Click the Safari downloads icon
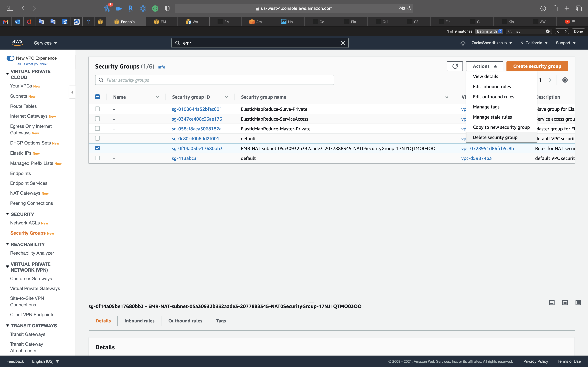 pyautogui.click(x=543, y=8)
